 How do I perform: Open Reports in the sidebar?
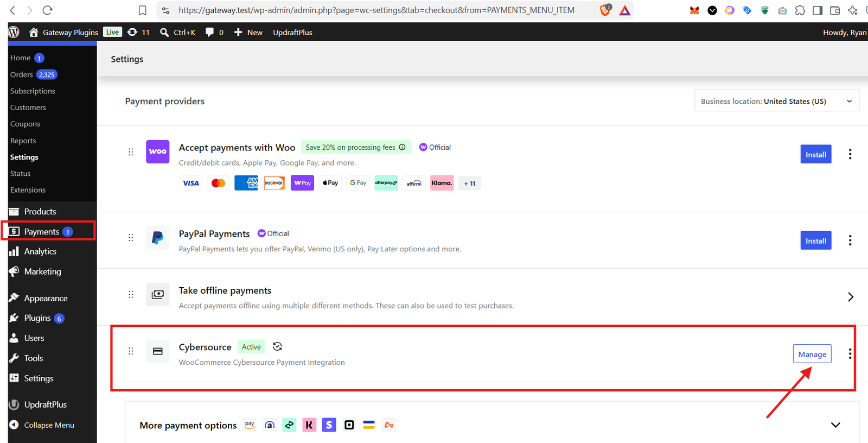coord(23,141)
